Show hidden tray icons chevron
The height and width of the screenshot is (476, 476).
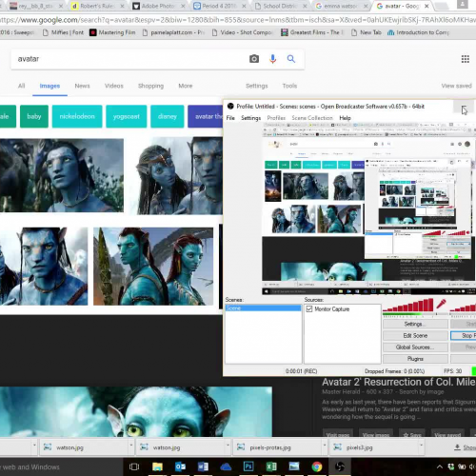coord(440,466)
